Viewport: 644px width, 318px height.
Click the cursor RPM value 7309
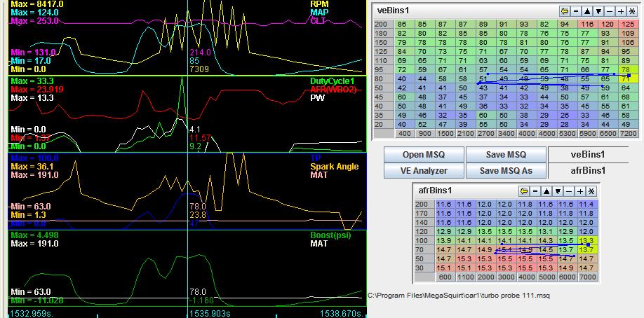pyautogui.click(x=199, y=69)
